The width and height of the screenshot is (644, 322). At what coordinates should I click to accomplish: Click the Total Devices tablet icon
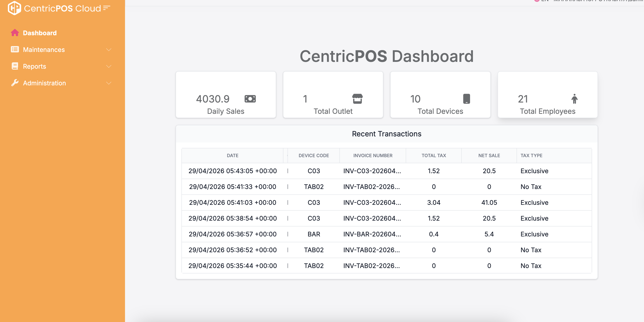click(466, 99)
